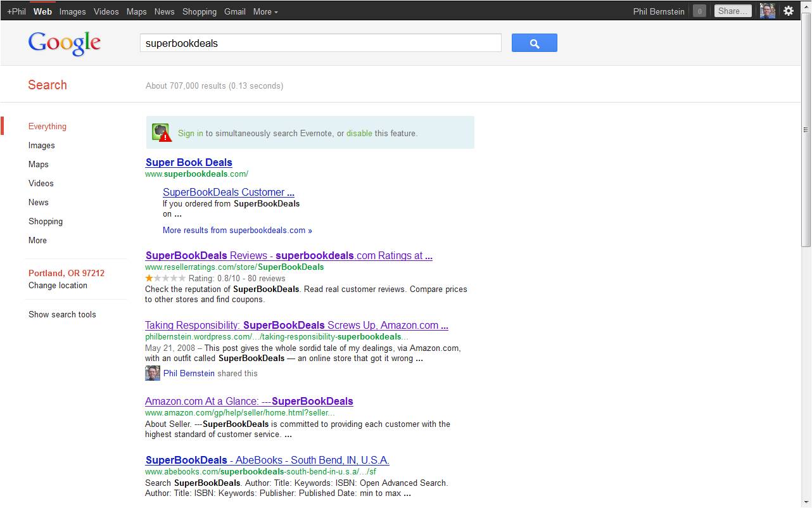Open the settings gear icon
The height and width of the screenshot is (508, 812).
(x=789, y=11)
